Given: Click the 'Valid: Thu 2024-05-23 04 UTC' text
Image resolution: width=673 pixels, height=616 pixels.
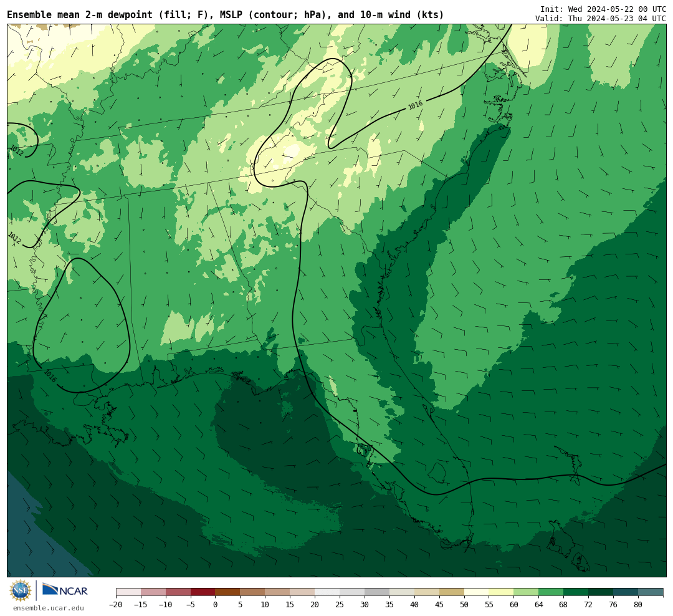Looking at the screenshot, I should coord(601,19).
